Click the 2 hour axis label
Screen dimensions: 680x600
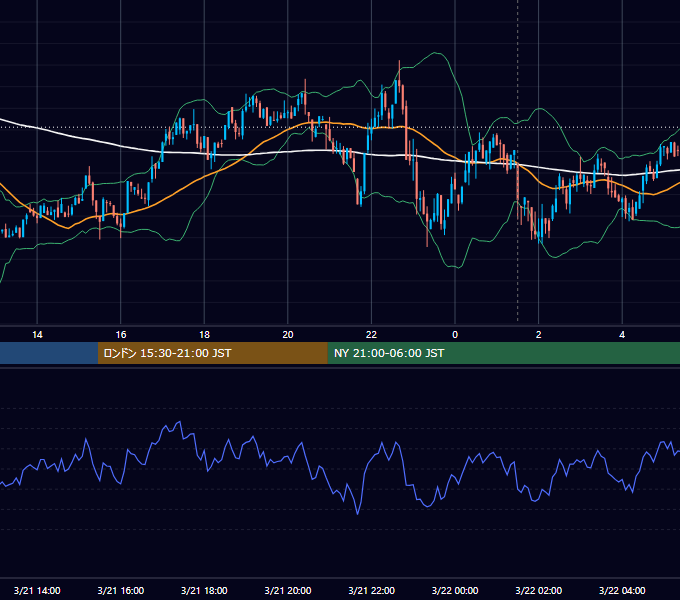[x=539, y=335]
